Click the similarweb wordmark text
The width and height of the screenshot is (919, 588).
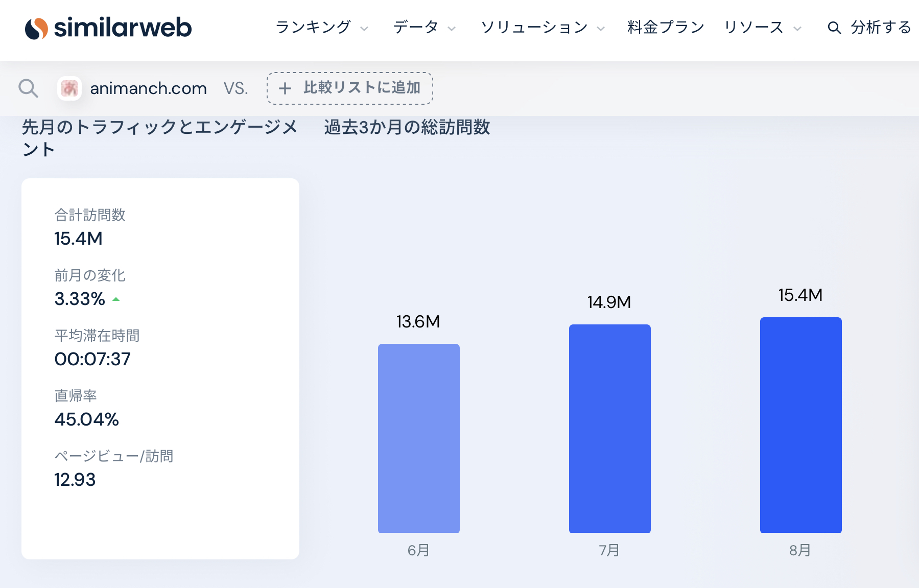123,28
